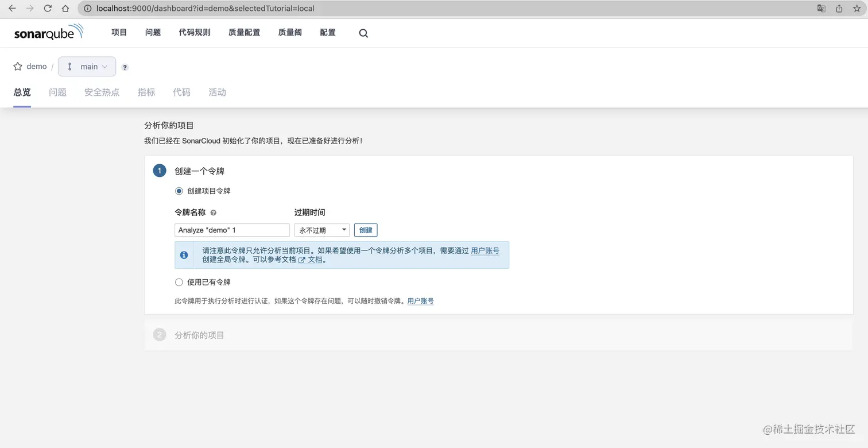868x448 pixels.
Task: Open the demo project breadcrumb link
Action: click(x=37, y=67)
